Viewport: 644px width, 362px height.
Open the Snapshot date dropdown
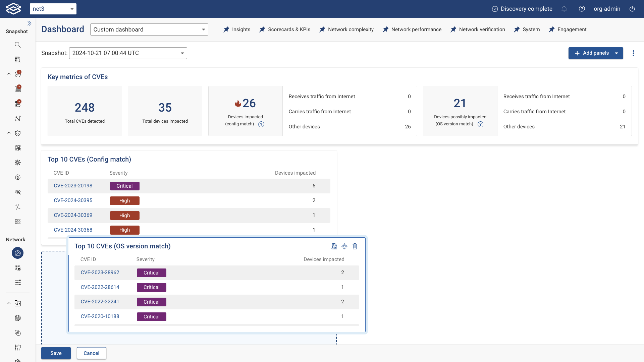click(128, 53)
